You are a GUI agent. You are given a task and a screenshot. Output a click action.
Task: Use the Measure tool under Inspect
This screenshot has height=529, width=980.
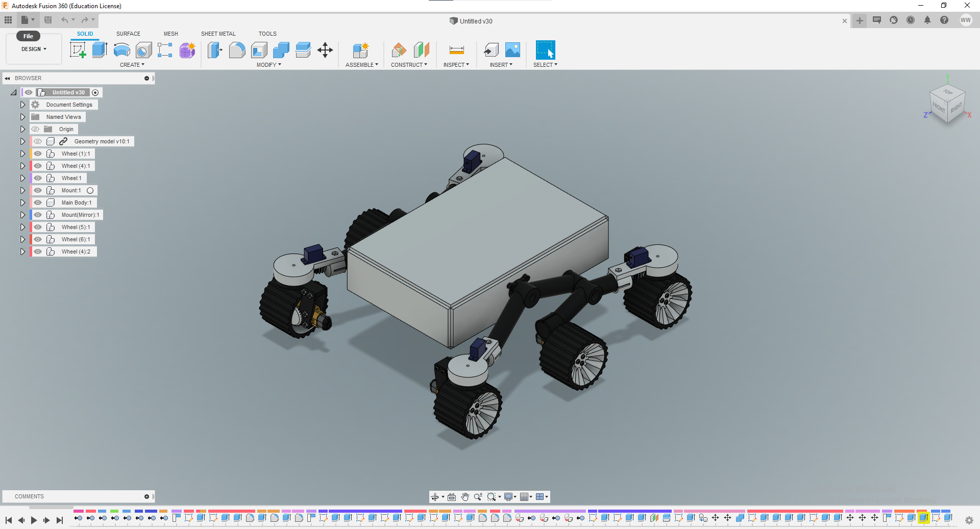[456, 50]
